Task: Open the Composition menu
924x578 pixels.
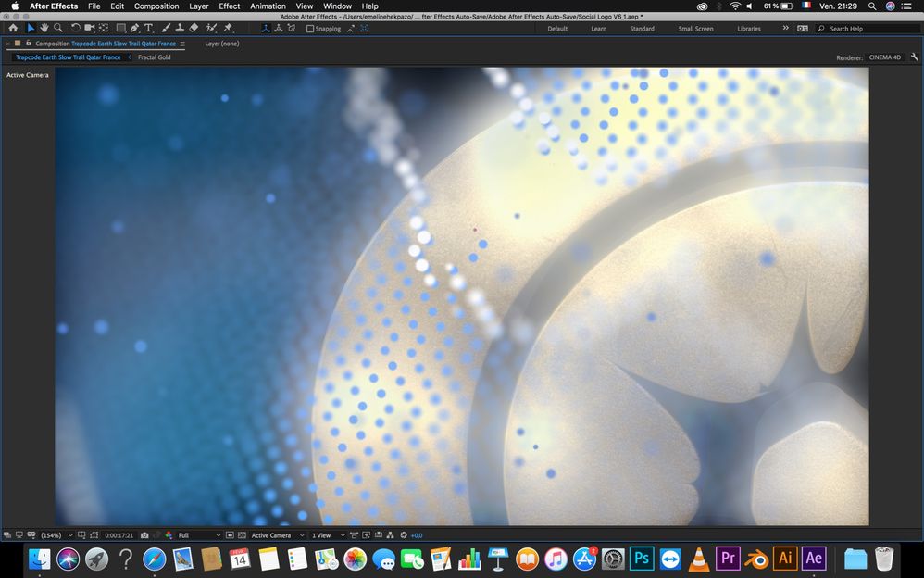Action: tap(156, 6)
